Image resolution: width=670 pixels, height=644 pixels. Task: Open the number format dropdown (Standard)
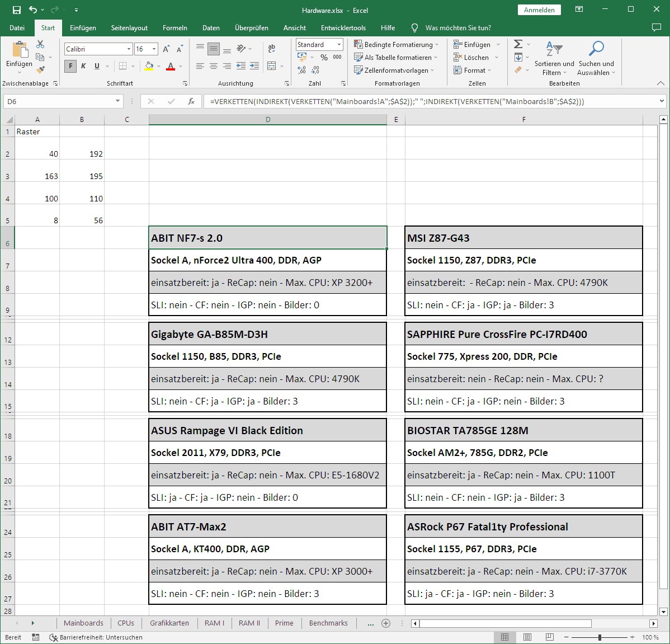pos(339,44)
